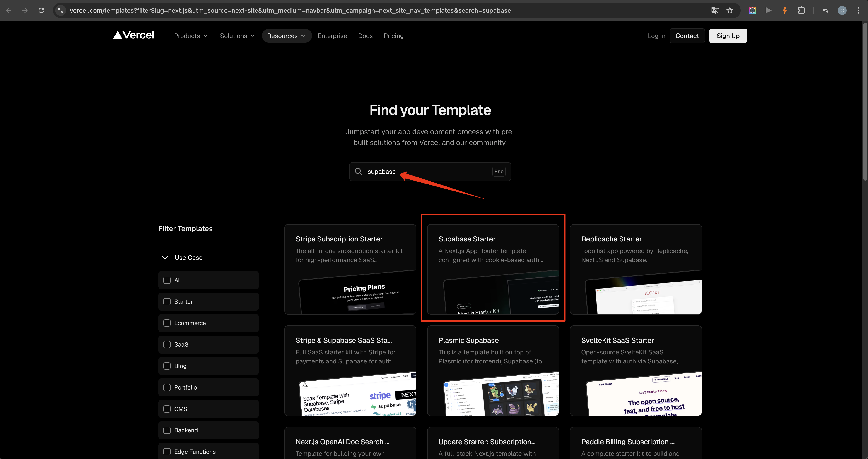Go to Enterprise page
The image size is (868, 459).
(x=332, y=36)
